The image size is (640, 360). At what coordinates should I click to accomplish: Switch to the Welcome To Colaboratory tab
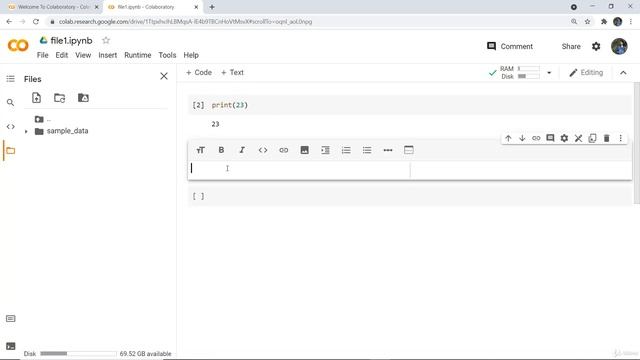53,7
